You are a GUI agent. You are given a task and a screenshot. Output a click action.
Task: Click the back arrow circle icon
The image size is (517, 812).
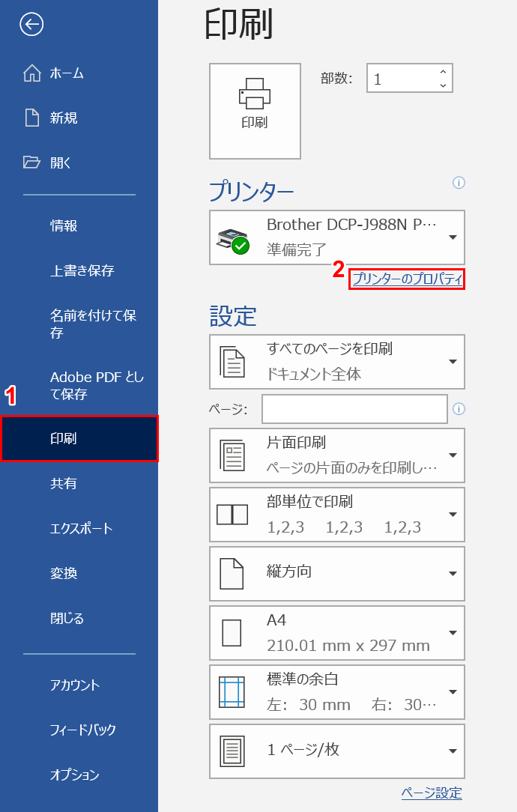(31, 24)
